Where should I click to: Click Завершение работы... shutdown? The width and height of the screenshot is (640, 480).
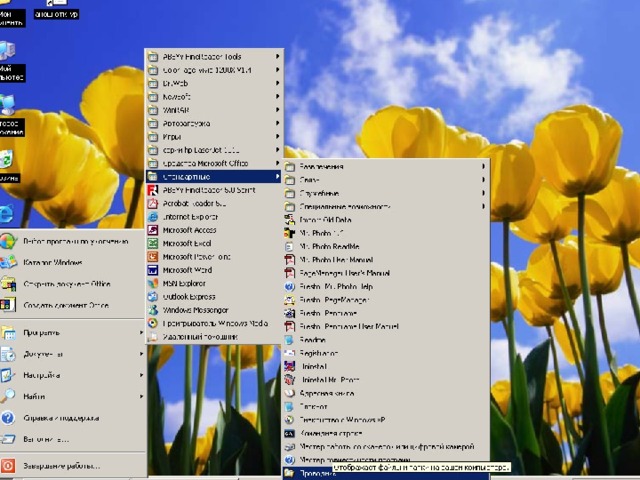(x=73, y=466)
